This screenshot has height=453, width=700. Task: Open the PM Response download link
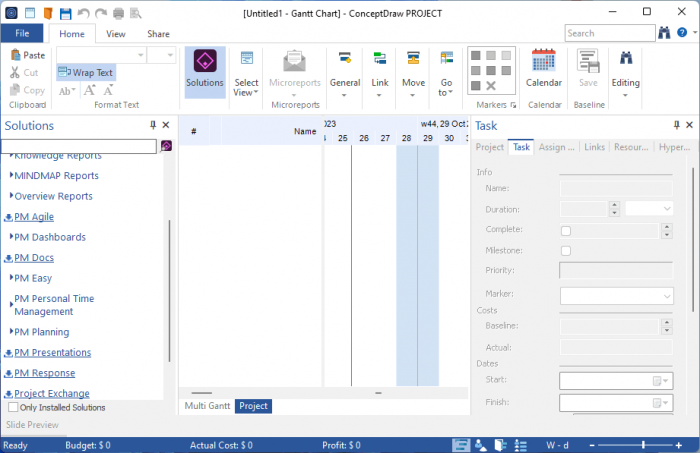pos(45,373)
